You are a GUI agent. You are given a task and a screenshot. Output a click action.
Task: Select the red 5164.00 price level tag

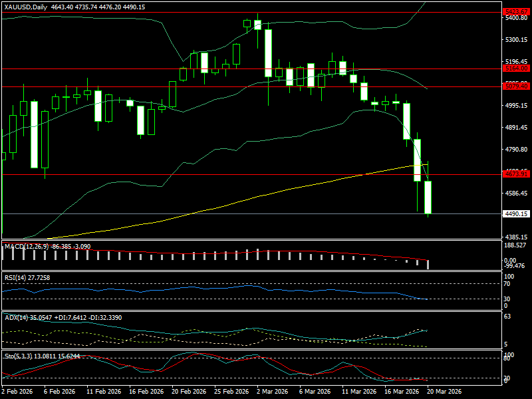(516, 68)
